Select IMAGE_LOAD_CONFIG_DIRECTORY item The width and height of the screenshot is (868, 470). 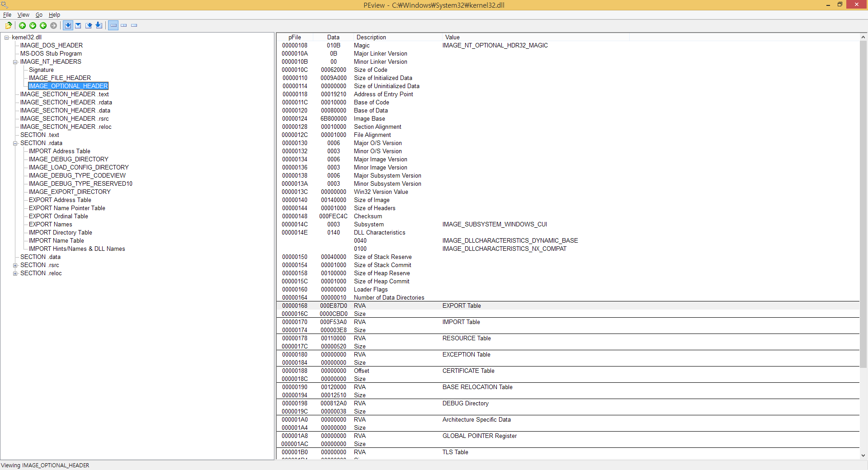(x=79, y=167)
